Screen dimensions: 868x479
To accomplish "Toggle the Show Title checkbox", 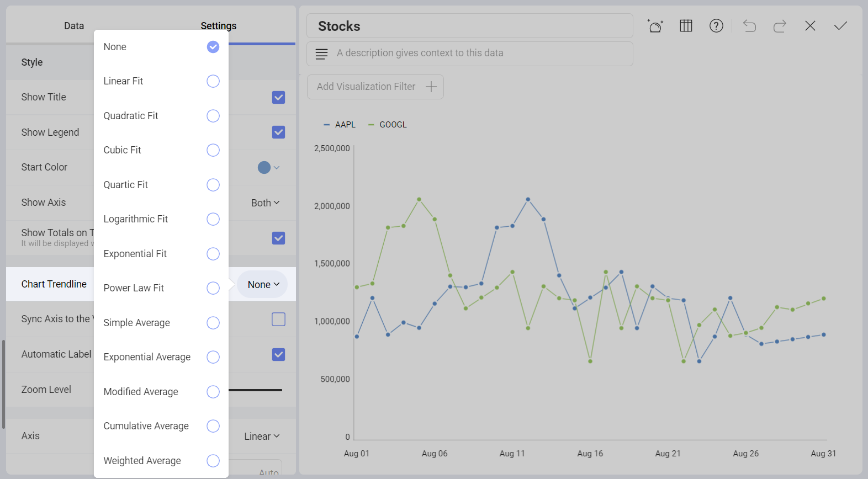I will (x=279, y=98).
